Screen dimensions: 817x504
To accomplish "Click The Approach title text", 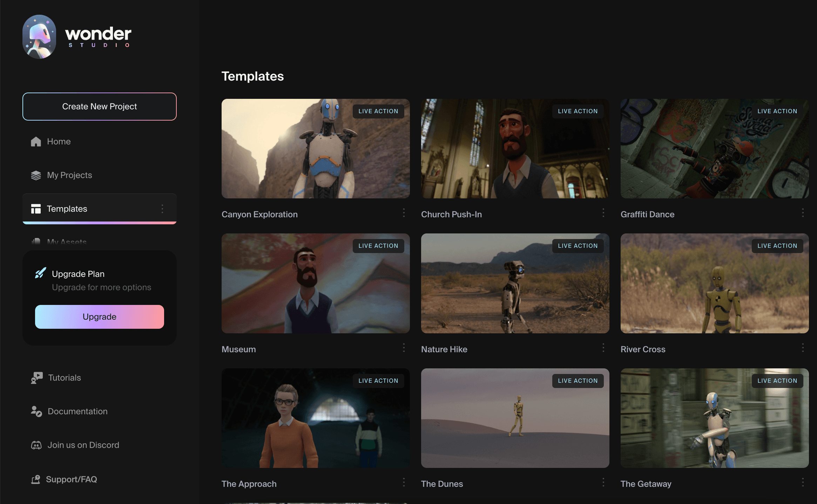I will 249,484.
